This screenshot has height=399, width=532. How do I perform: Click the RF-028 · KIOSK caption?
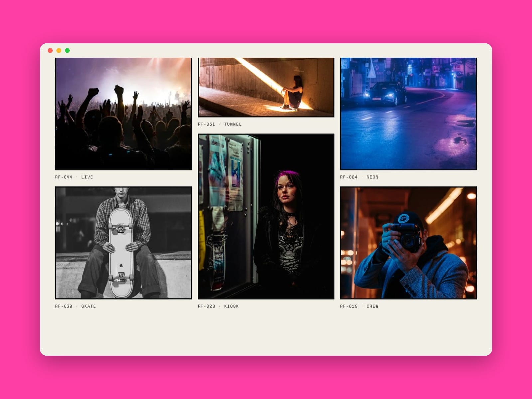tap(218, 306)
